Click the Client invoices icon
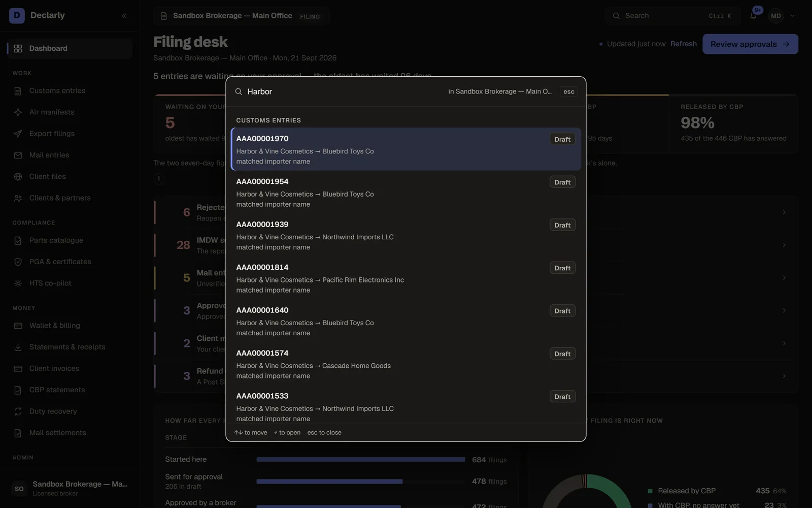This screenshot has width=812, height=508. (x=18, y=368)
